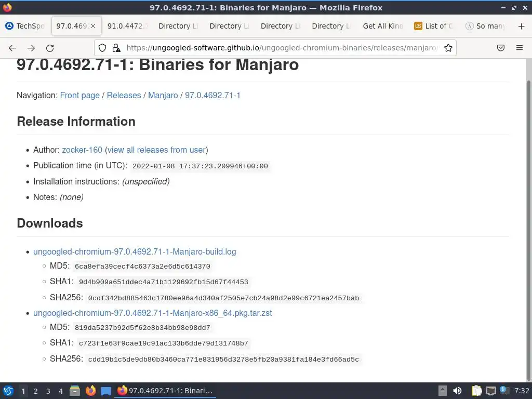The width and height of the screenshot is (532, 399).
Task: Click the vertical page scrollbar
Action: coord(528,231)
